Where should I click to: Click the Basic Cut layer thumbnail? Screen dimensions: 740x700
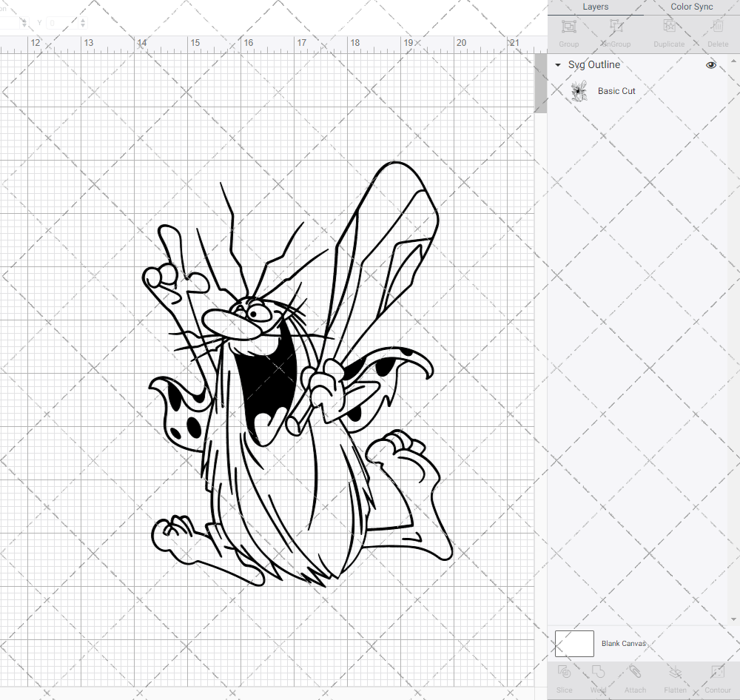[579, 90]
